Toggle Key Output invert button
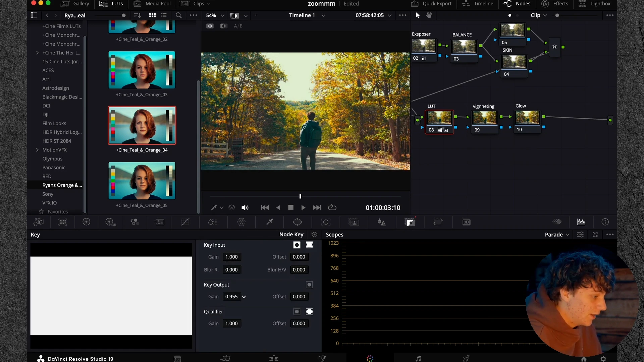This screenshot has width=644, height=362. pyautogui.click(x=309, y=285)
